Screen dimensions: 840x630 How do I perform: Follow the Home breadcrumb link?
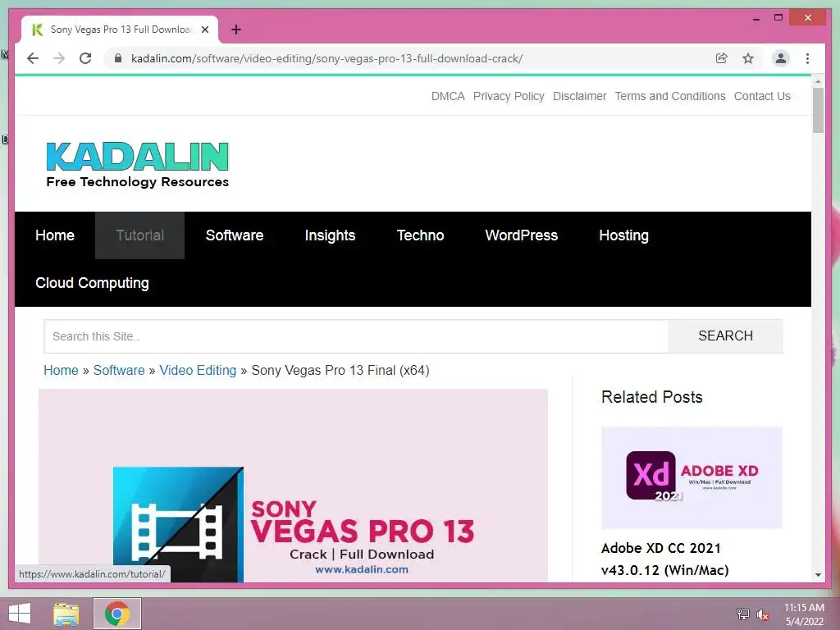[61, 370]
